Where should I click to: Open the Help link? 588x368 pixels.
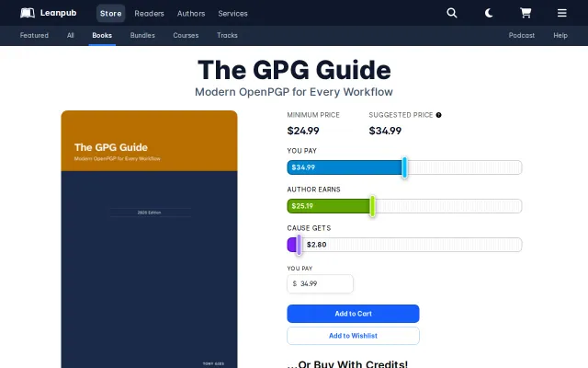(x=560, y=35)
